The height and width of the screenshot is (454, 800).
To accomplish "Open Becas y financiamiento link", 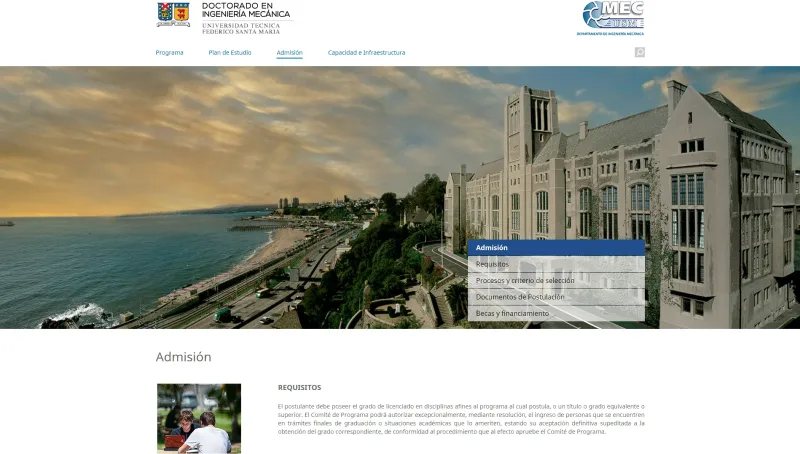I will point(556,313).
